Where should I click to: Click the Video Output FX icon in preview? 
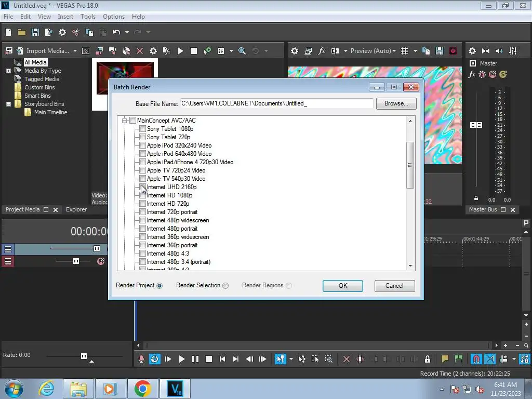(322, 51)
